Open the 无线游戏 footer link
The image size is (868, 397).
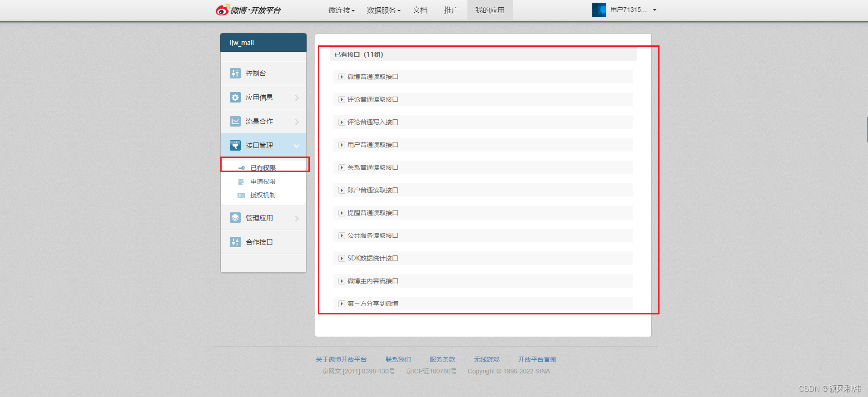tap(486, 359)
